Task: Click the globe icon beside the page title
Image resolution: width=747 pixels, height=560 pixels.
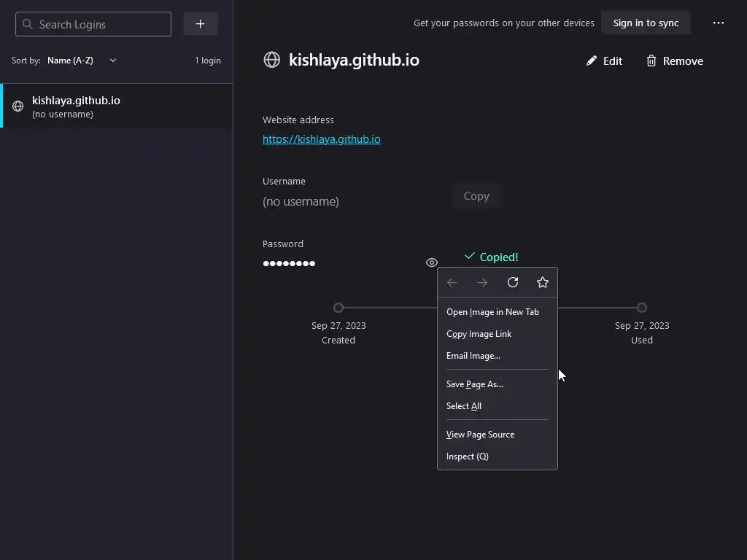Action: (x=272, y=60)
